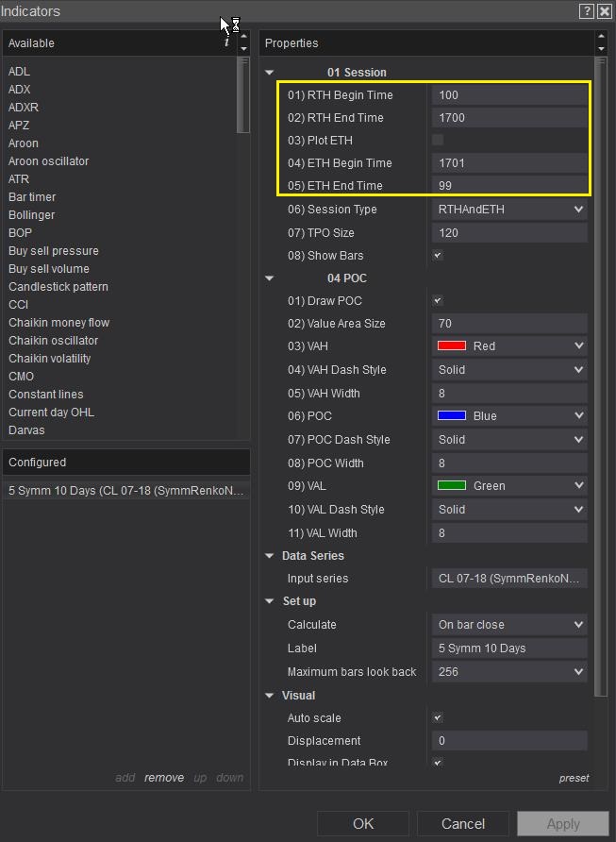Viewport: 616px width, 842px height.
Task: Toggle the Draw POC checkbox
Action: pos(438,301)
